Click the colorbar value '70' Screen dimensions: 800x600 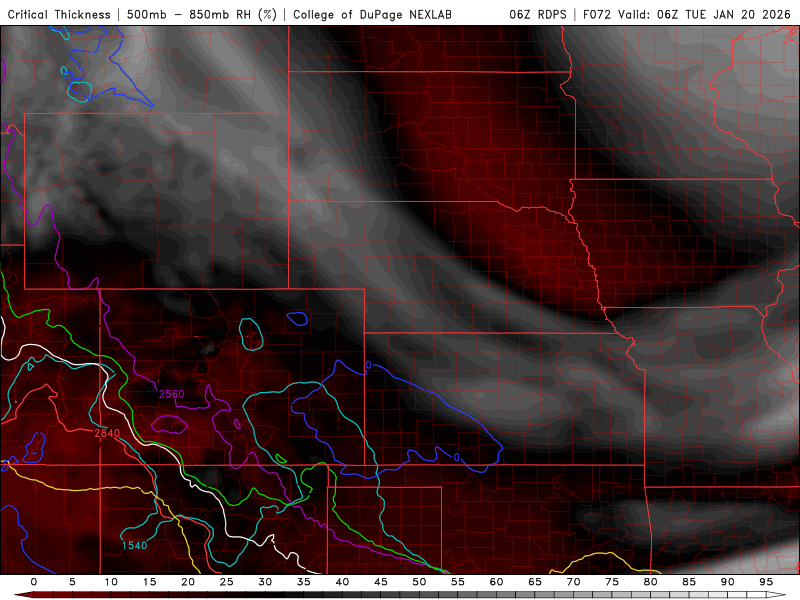[x=573, y=582]
